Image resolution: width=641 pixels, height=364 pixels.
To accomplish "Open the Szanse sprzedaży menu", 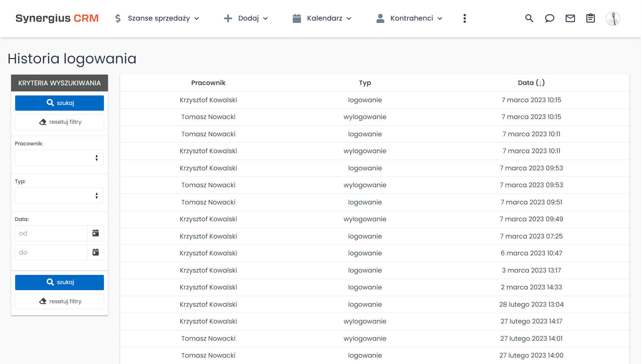I will coord(159,18).
